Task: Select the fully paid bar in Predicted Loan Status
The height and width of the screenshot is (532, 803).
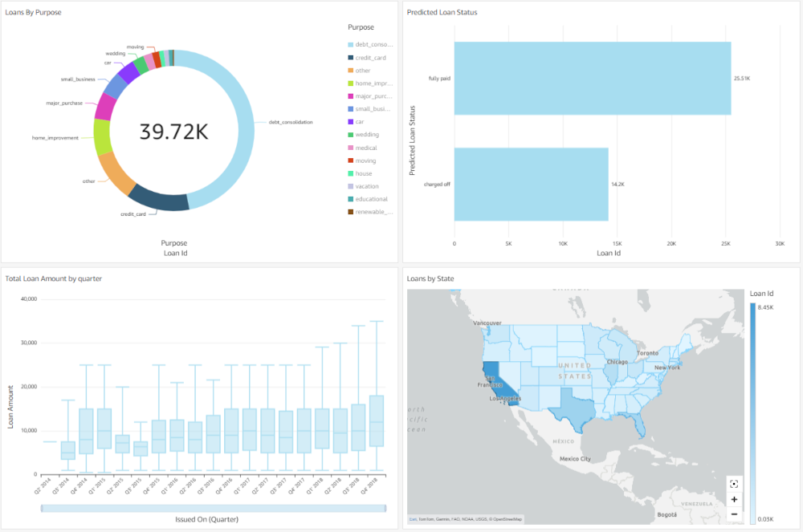Action: point(592,78)
